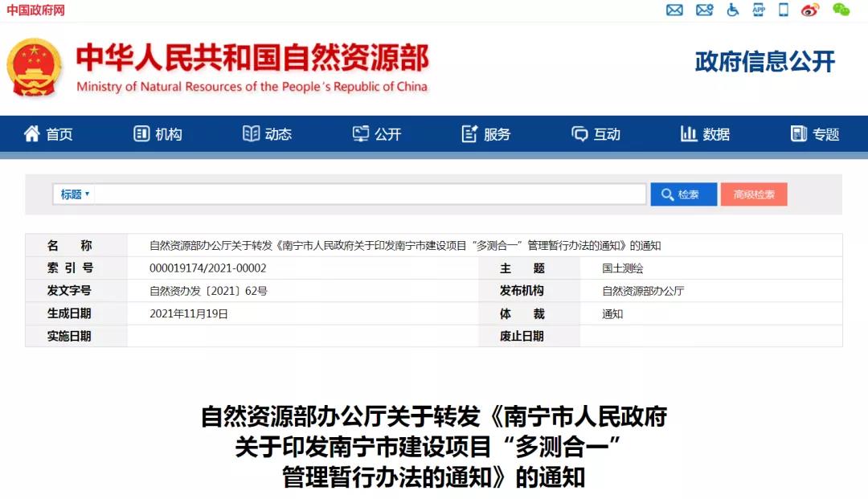
Task: Open the mail subscription icon
Action: [675, 10]
